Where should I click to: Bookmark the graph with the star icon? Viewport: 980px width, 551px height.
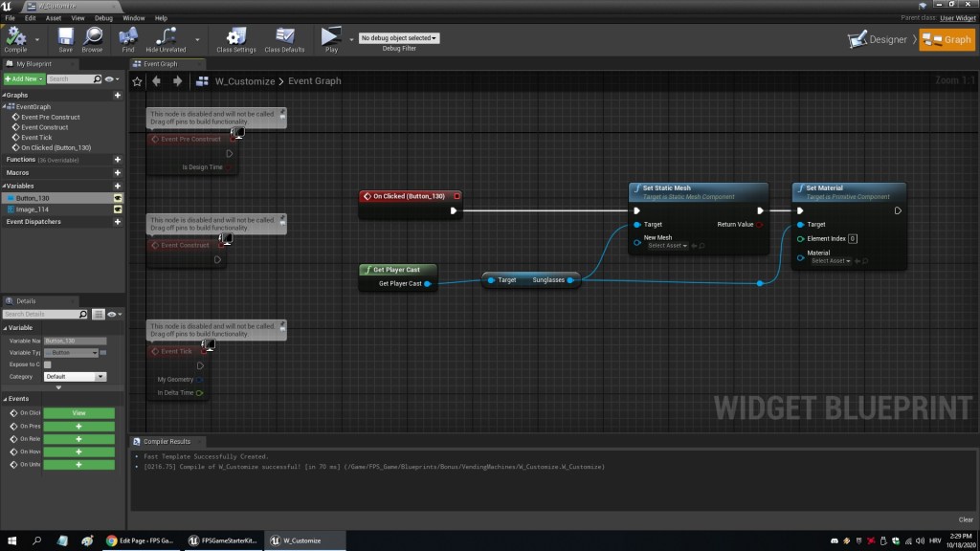[x=138, y=81]
